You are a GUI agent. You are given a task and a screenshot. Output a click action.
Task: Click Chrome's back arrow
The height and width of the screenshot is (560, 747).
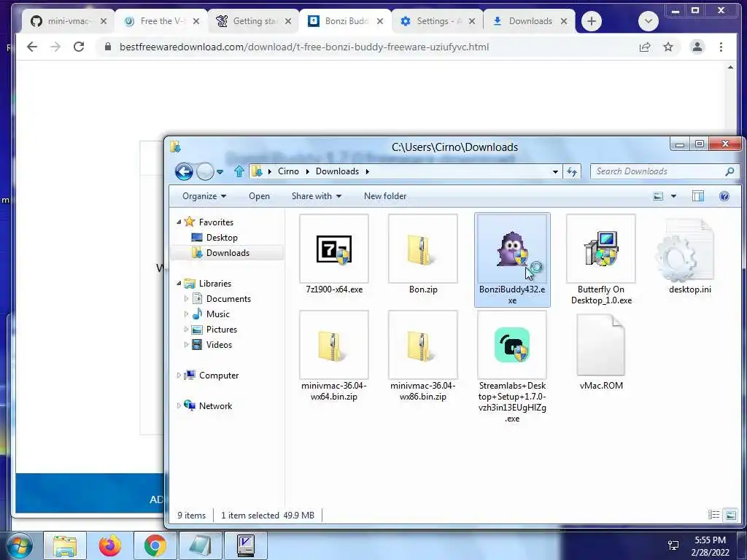(x=32, y=47)
